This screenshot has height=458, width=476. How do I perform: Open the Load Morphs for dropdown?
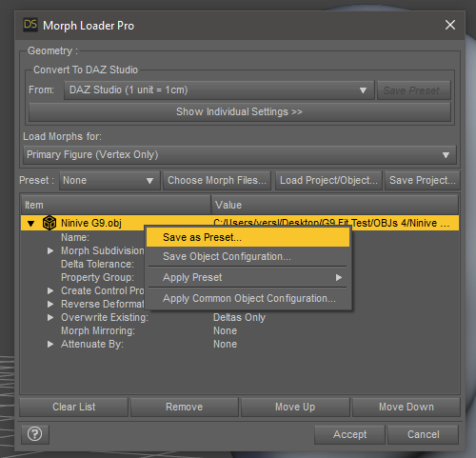[x=240, y=155]
